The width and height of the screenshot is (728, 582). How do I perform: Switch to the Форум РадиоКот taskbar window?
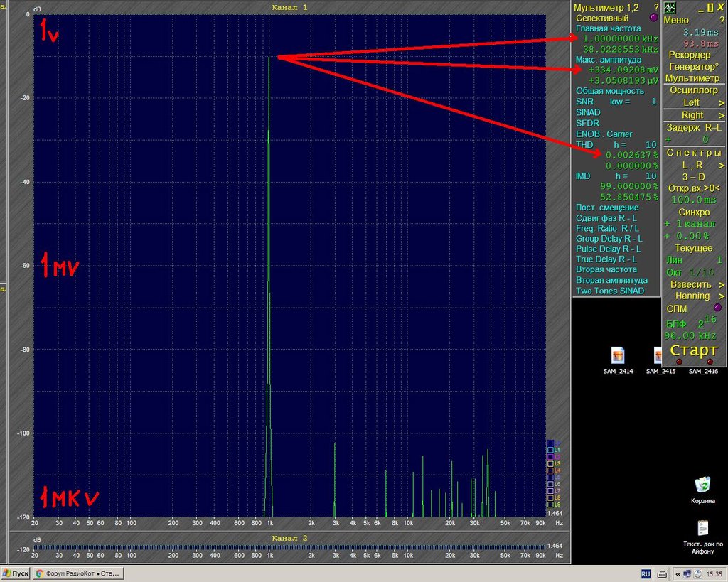tap(78, 573)
